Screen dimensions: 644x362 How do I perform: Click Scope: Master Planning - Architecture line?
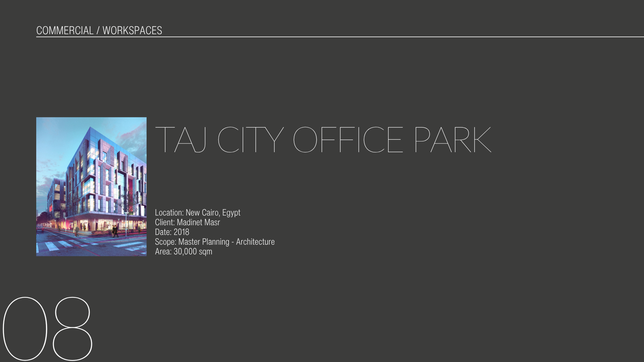(215, 242)
